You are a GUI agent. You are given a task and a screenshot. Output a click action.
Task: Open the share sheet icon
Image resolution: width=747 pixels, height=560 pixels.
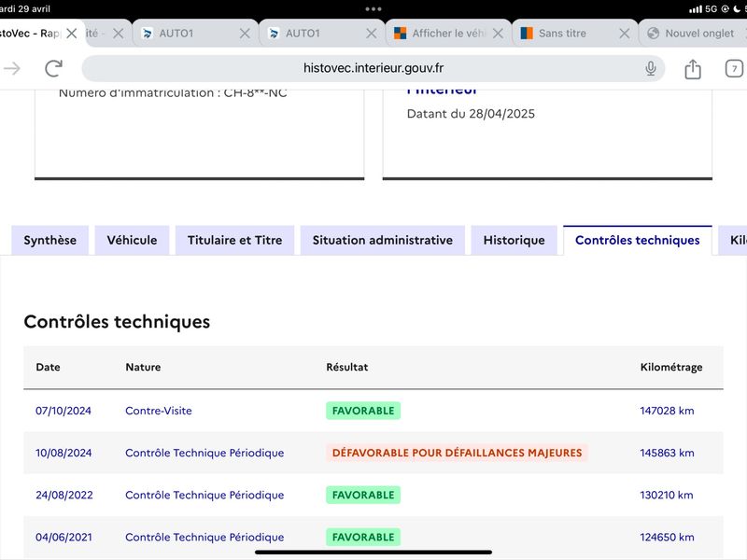point(693,69)
